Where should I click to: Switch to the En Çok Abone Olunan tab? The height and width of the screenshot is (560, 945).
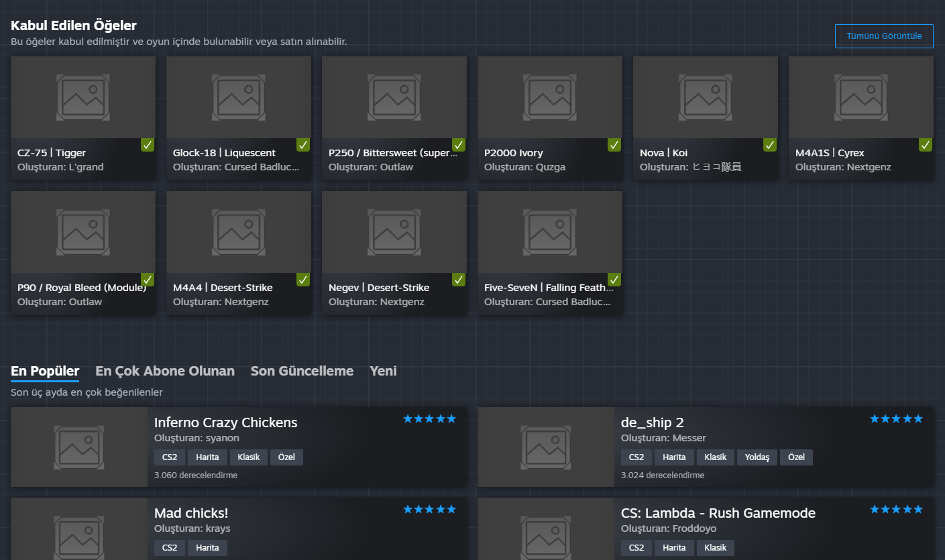(165, 371)
